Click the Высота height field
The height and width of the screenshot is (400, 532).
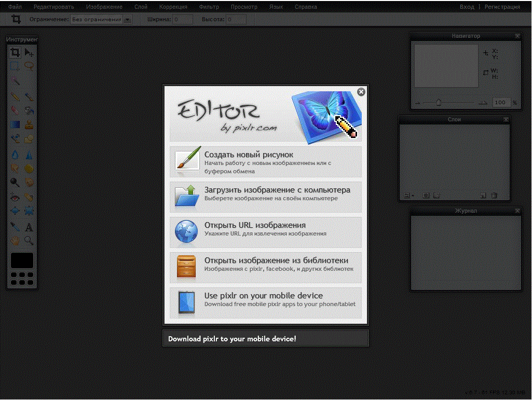(236, 19)
